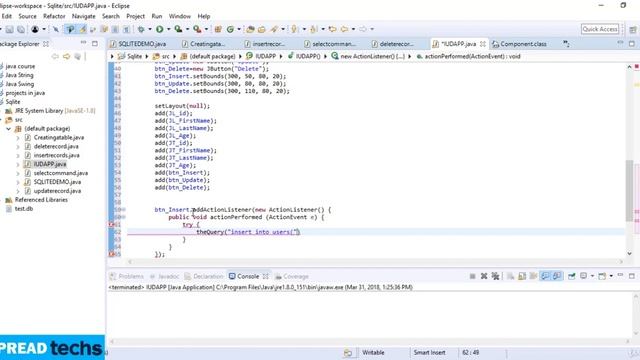The image size is (640, 360).
Task: Select IUDAPP.java in Package Explorer
Action: click(50, 164)
